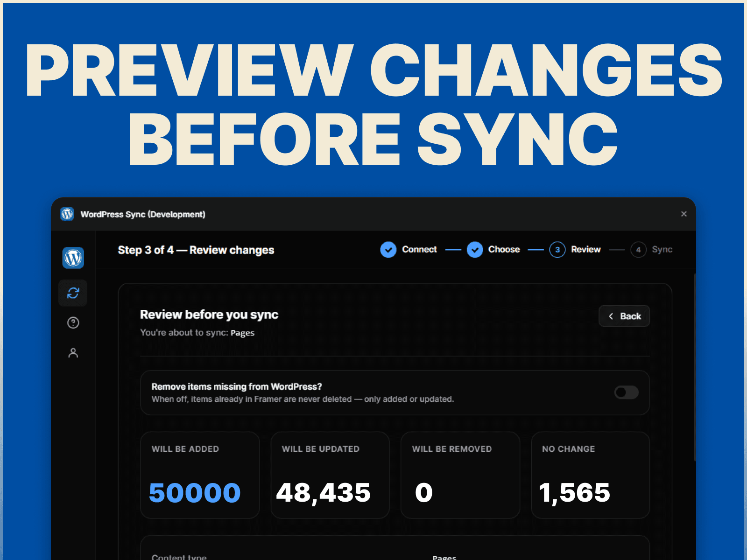Close the WordPress Sync plugin window

(x=684, y=214)
